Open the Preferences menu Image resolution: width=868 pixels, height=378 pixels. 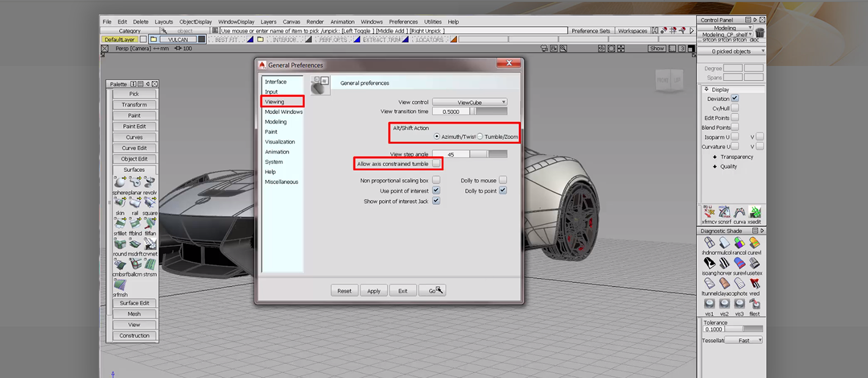[x=403, y=21]
